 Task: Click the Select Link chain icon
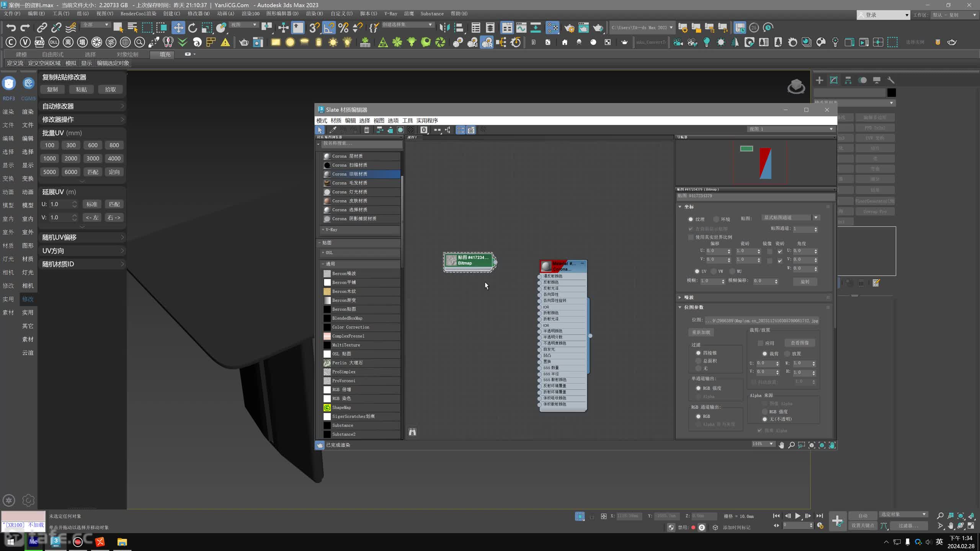(42, 28)
